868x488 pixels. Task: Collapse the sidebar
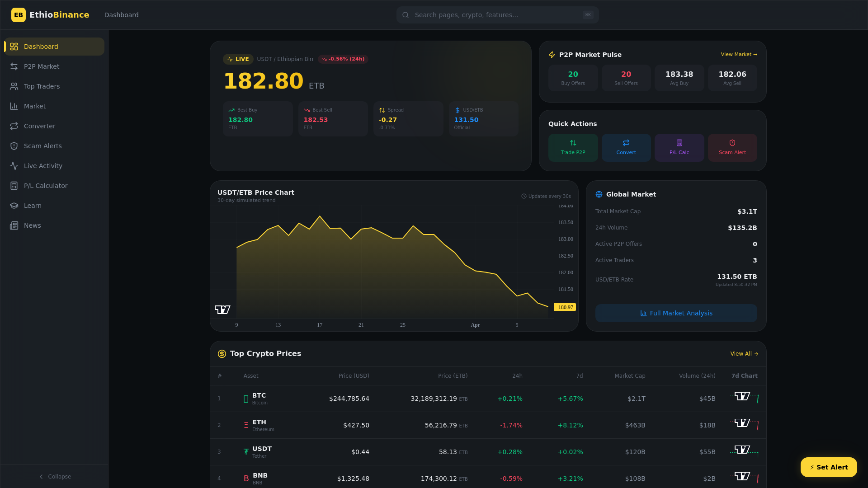tap(55, 477)
